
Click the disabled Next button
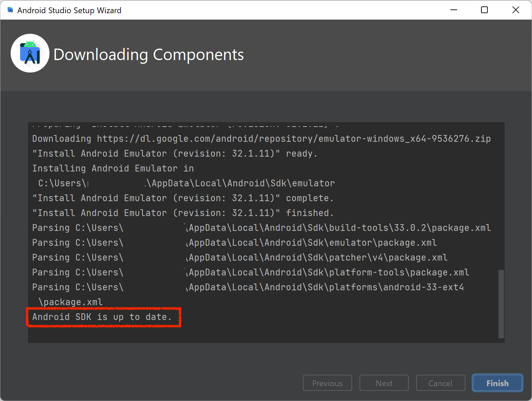pos(384,383)
